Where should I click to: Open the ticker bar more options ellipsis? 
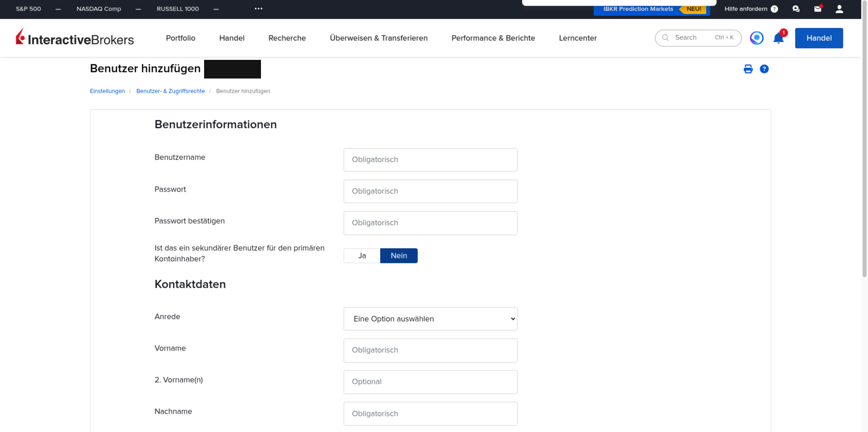[x=258, y=9]
